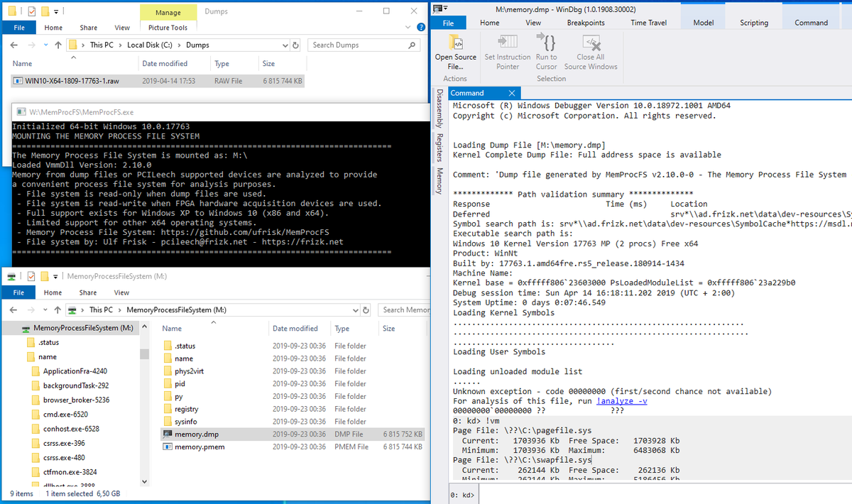The image size is (852, 504).
Task: Click the kd> command input field
Action: point(665,494)
